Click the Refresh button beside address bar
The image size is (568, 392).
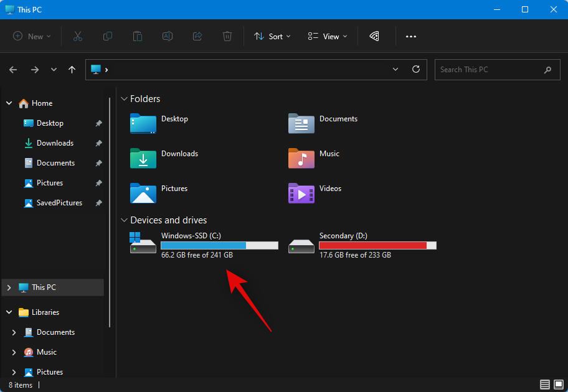coord(416,70)
